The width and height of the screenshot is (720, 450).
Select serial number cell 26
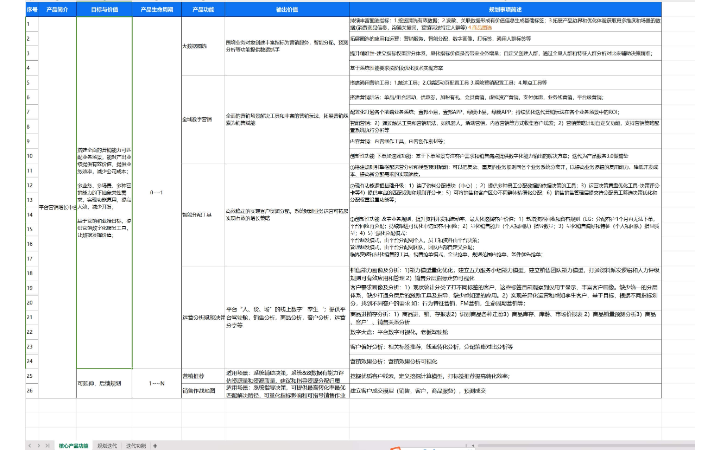click(x=32, y=391)
